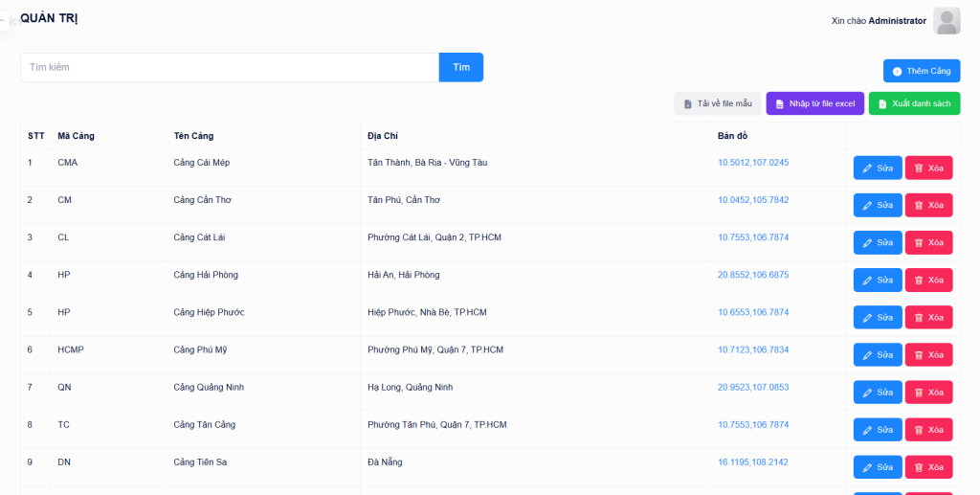
Task: Click the trash Xóa icon for Cảng Cần Thơ
Action: point(919,205)
